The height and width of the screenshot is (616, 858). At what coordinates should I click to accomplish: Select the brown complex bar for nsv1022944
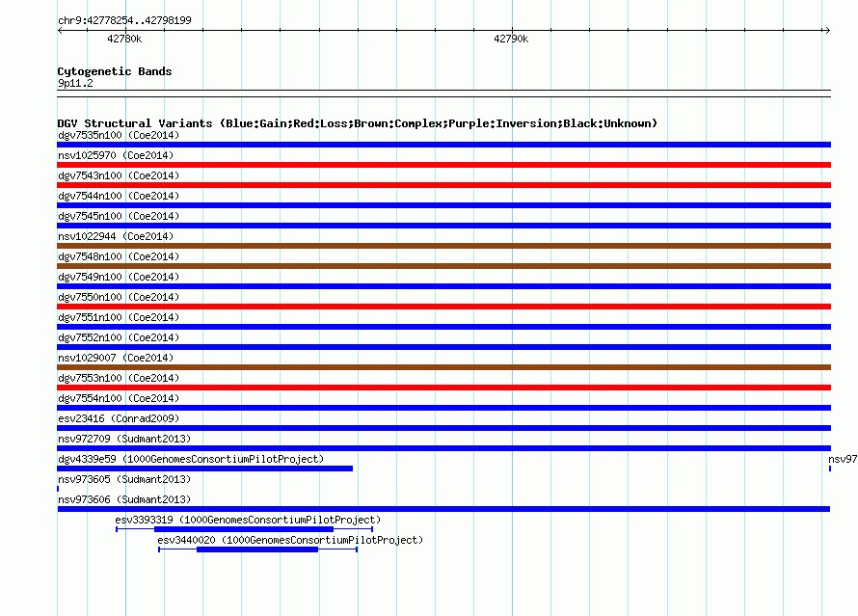pos(443,246)
